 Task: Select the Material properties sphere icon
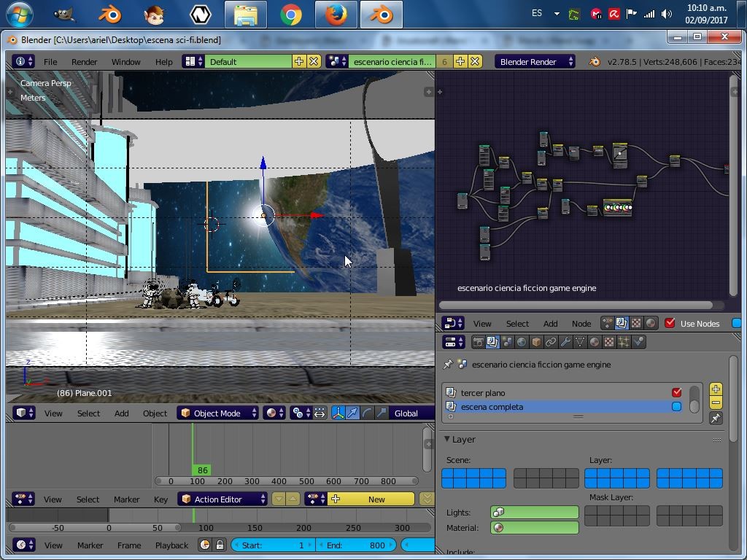(x=594, y=341)
